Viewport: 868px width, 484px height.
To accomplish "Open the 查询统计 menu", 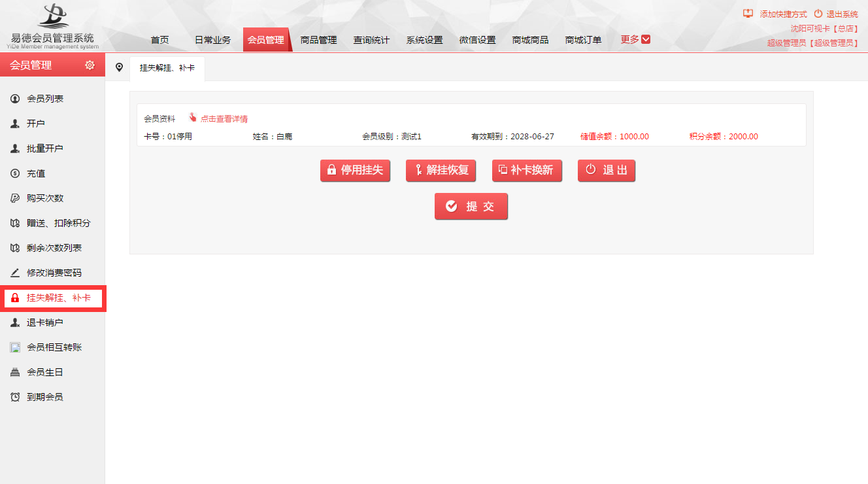I will (372, 40).
